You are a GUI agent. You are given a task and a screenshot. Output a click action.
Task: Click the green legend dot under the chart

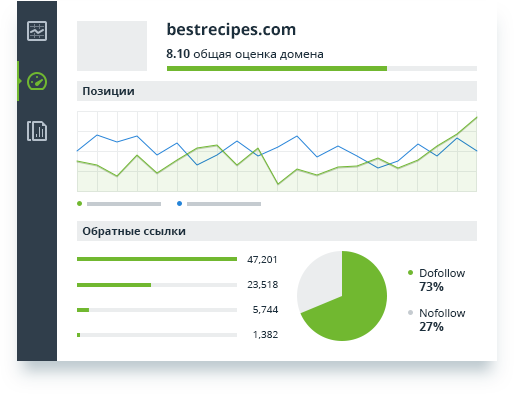(79, 203)
